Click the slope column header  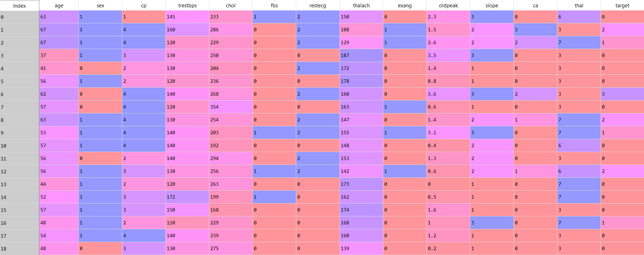(x=492, y=6)
